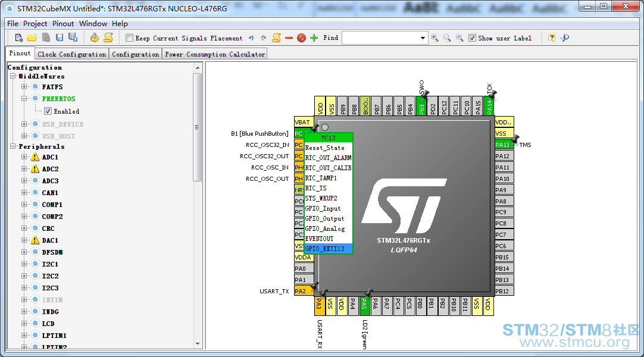Viewport: 644px width, 357px height.
Task: Click pin PA2 on the chip
Action: (304, 291)
